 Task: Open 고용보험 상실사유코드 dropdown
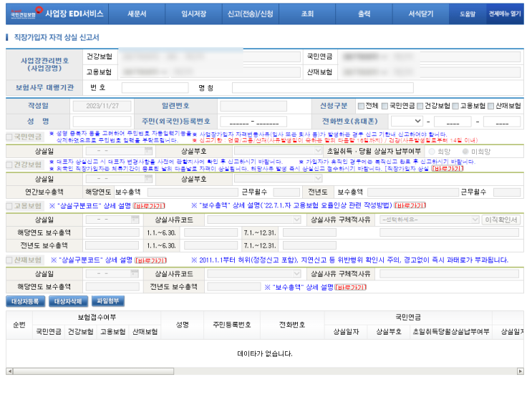[253, 220]
